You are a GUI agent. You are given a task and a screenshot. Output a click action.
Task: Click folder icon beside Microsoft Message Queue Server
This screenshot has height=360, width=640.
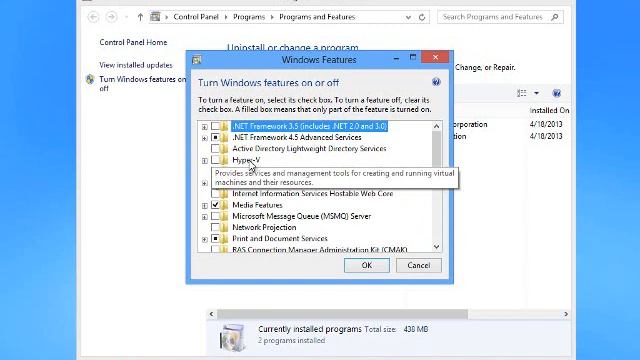click(x=224, y=216)
